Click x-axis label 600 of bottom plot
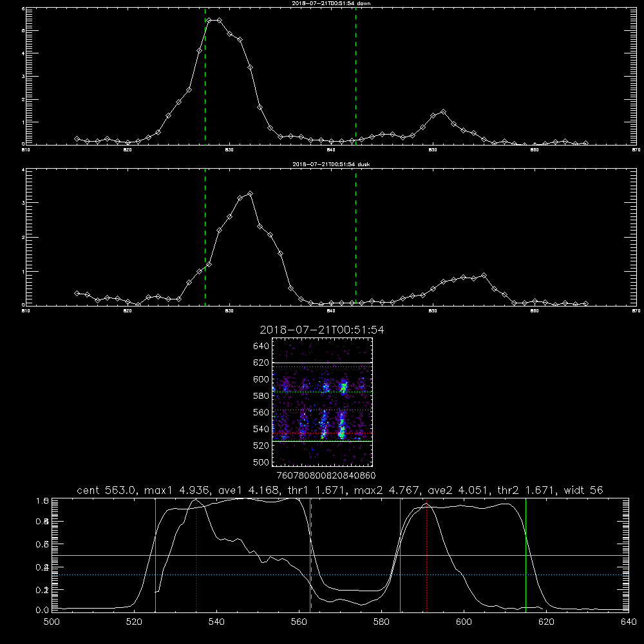Viewport: 644px width, 644px height. (464, 622)
